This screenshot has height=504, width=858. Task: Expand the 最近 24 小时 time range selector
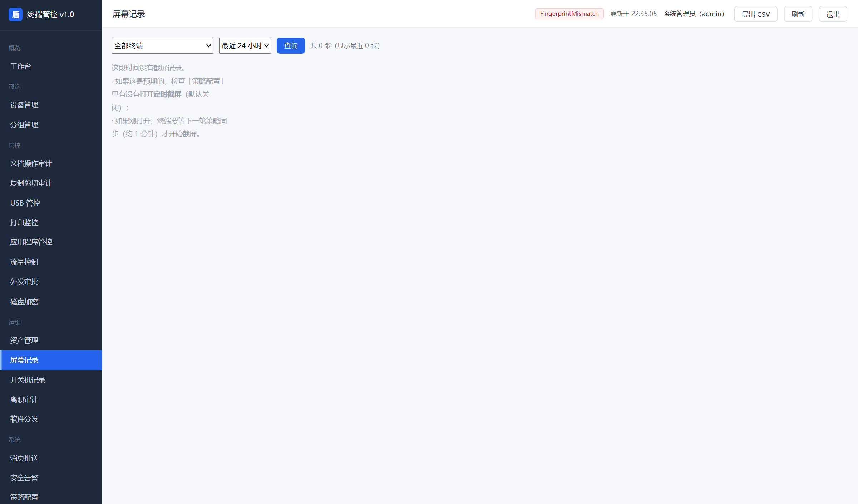pos(245,45)
